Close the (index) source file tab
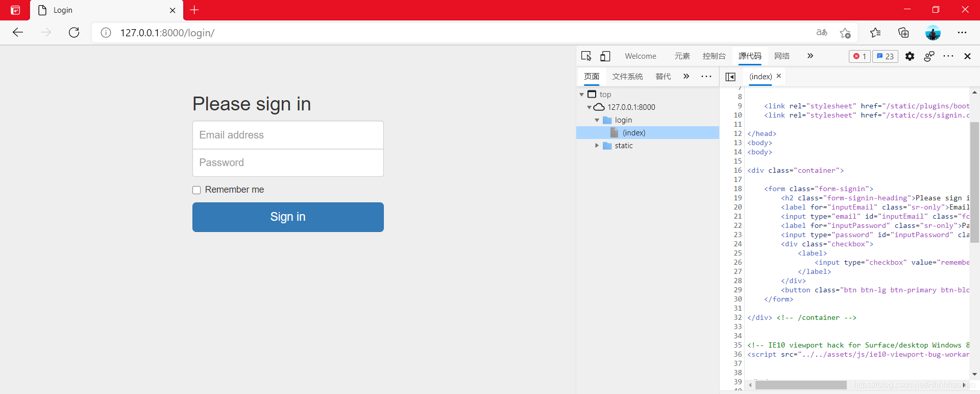Screen dimensions: 980x394 coord(778,76)
